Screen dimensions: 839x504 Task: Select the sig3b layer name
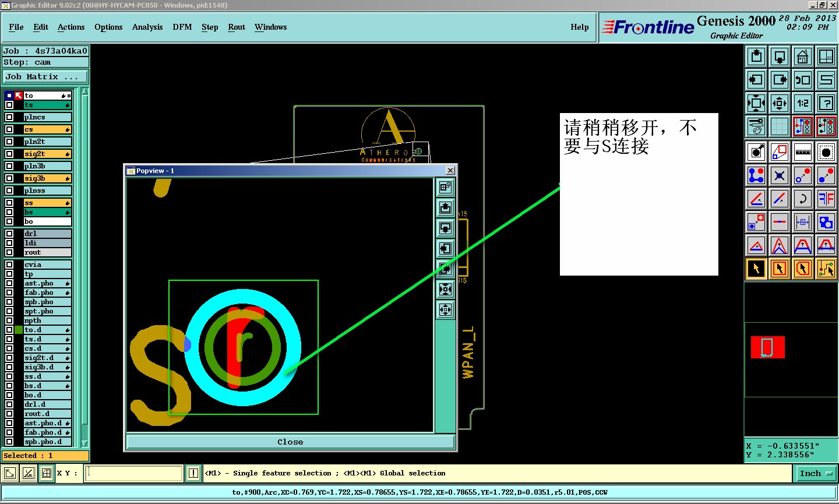point(47,178)
